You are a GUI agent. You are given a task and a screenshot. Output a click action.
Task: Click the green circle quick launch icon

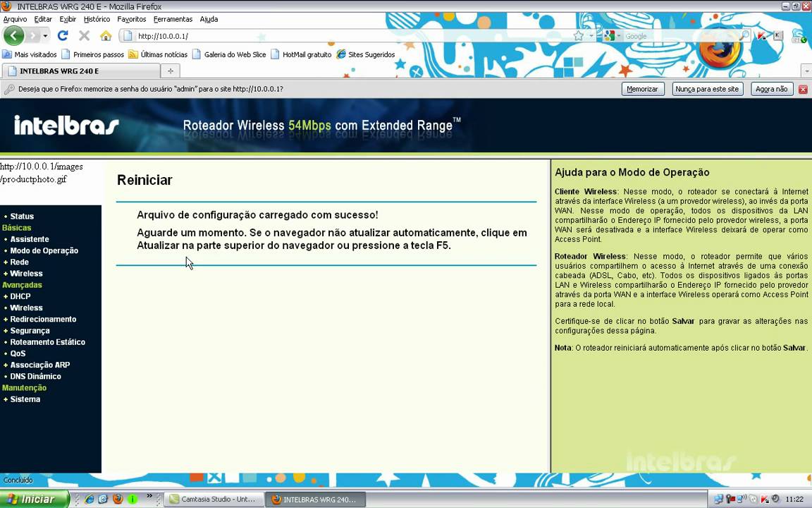pyautogui.click(x=133, y=500)
